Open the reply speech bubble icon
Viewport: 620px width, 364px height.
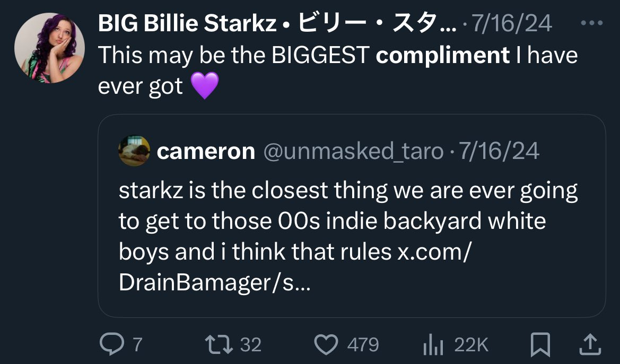pyautogui.click(x=110, y=345)
